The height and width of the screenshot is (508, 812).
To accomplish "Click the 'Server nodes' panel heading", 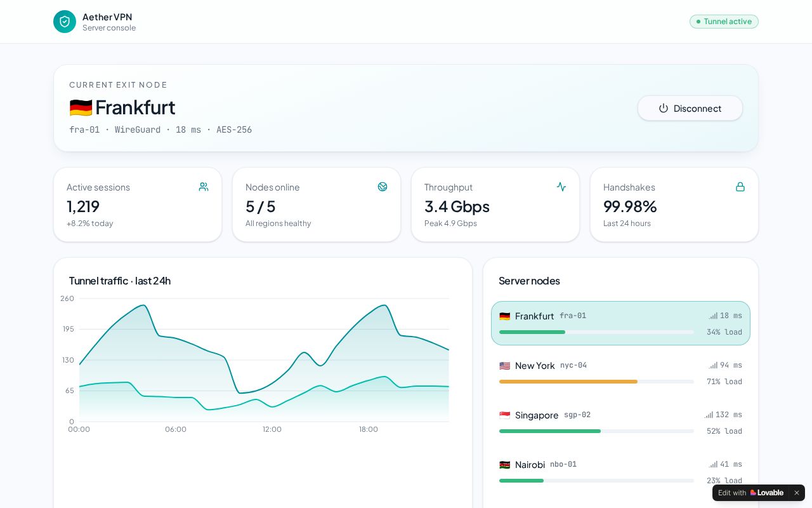I will point(529,281).
